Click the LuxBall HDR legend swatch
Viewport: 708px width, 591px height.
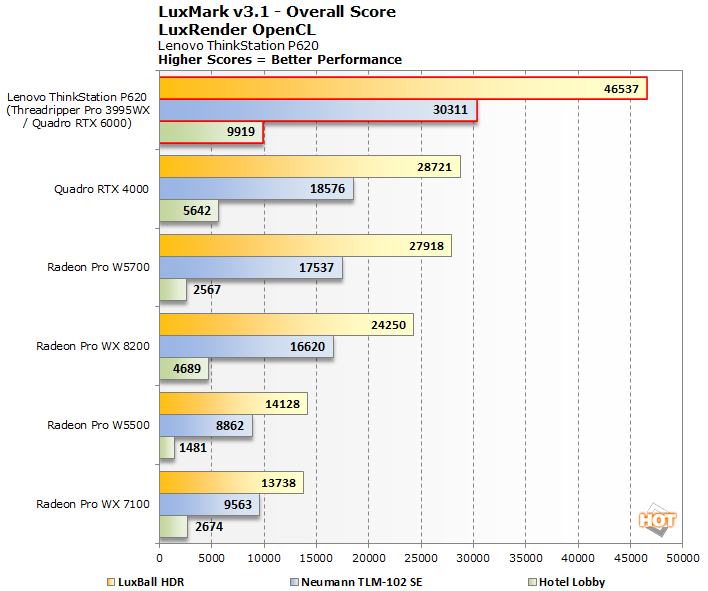(111, 582)
